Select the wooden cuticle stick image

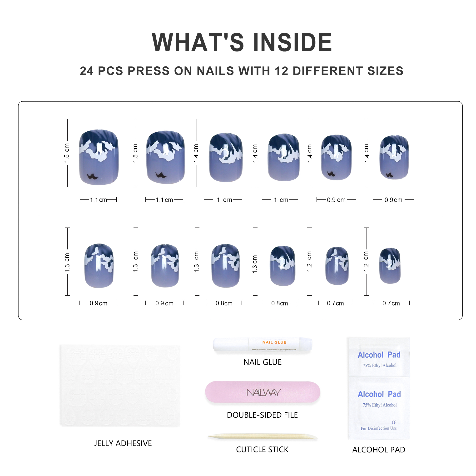[x=263, y=437]
